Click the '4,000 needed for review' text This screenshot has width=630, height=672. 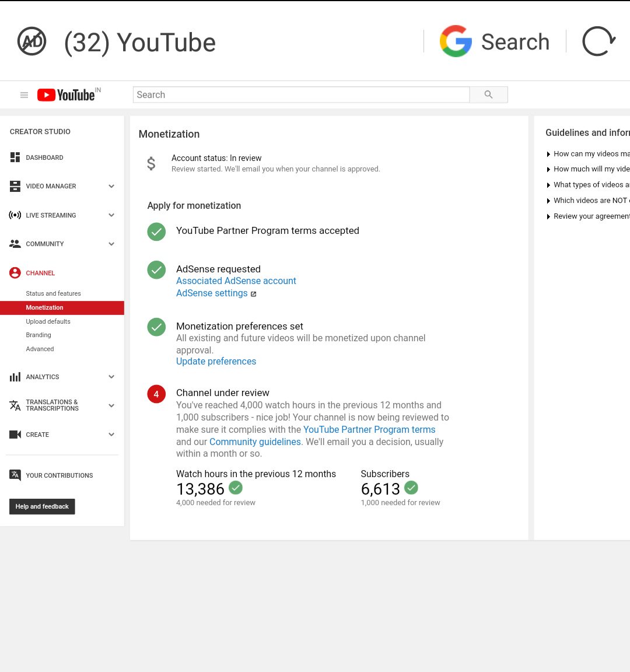(x=216, y=503)
